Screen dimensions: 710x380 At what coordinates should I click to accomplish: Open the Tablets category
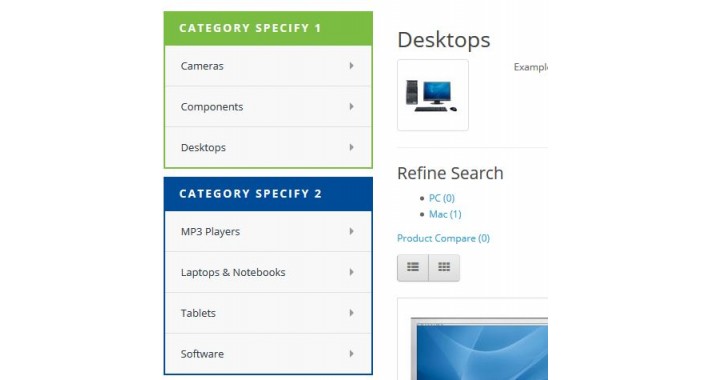click(x=198, y=313)
